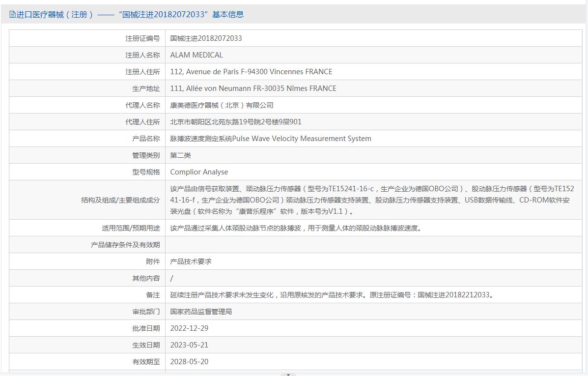
Task: Select the composition paragraph starting 该产品由信号获取装置
Action: (372, 200)
